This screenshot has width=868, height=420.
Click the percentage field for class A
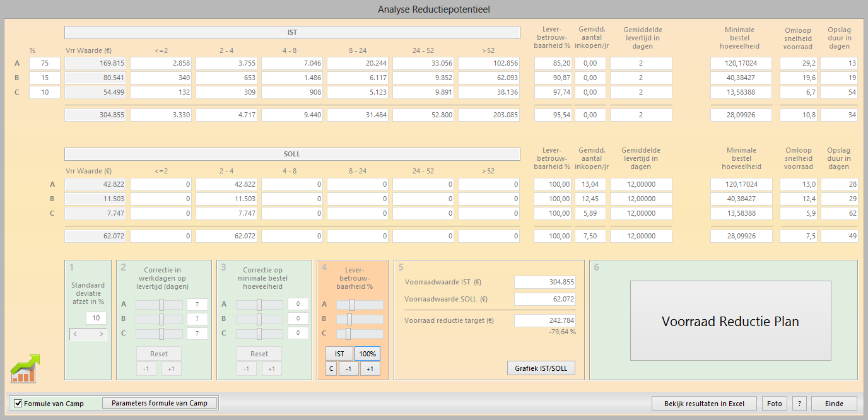(x=44, y=64)
